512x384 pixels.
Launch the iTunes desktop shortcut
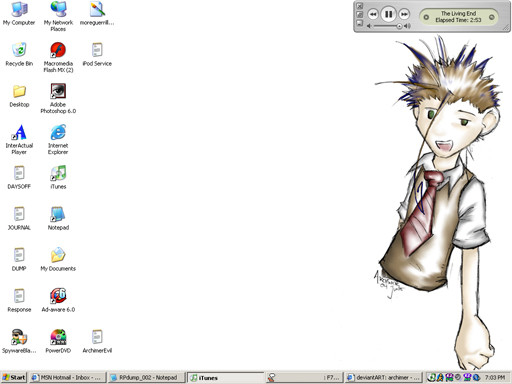coord(58,177)
